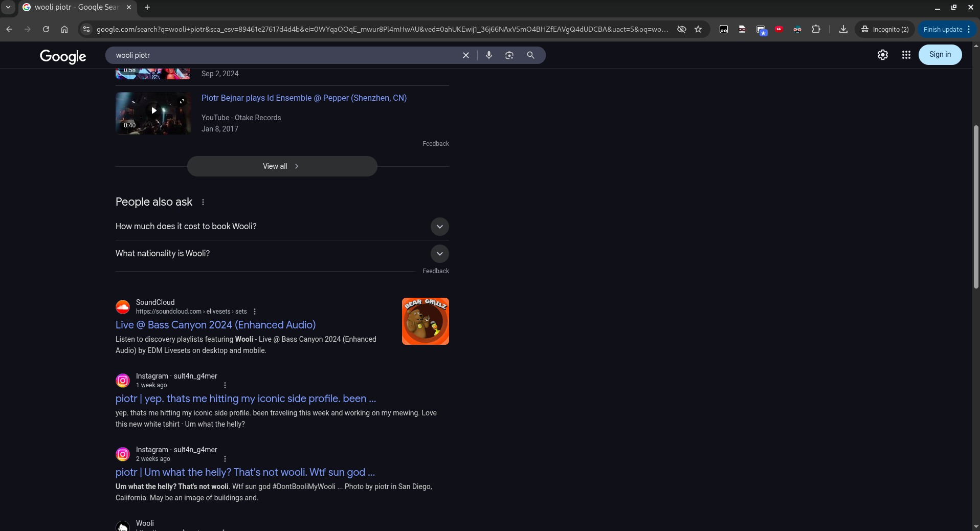Clear the search box text
Viewport: 980px width, 531px height.
click(466, 55)
